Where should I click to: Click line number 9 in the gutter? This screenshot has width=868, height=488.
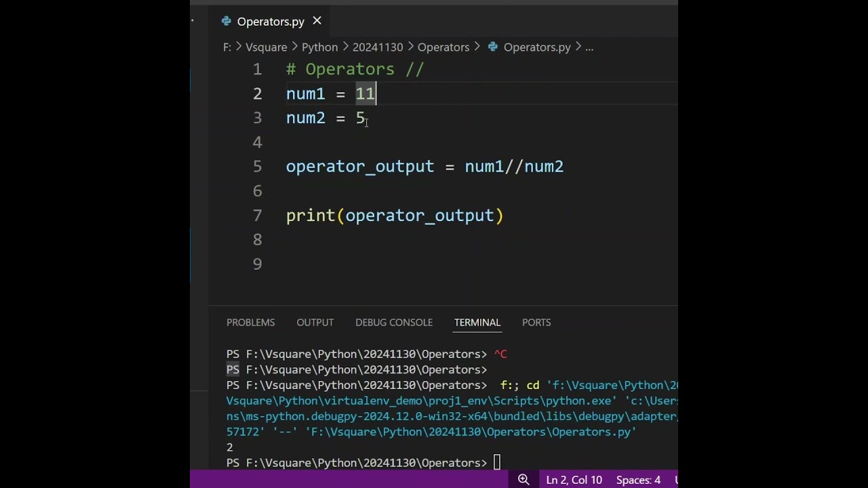[x=257, y=264]
